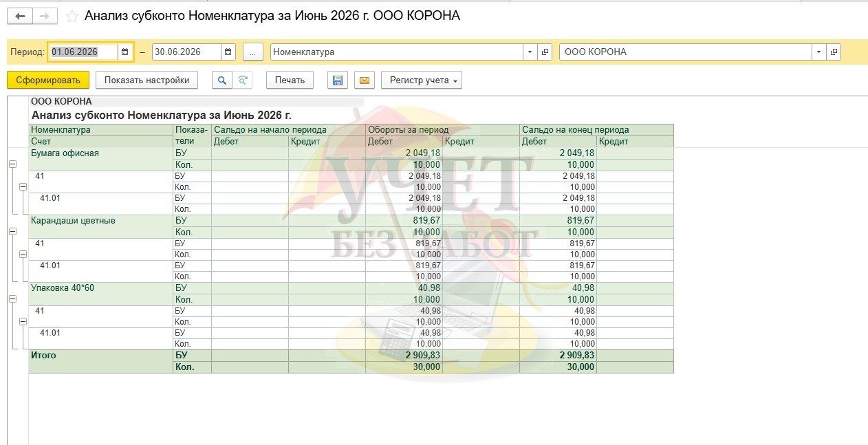
Task: Click the find next icon beside search
Action: tap(242, 80)
